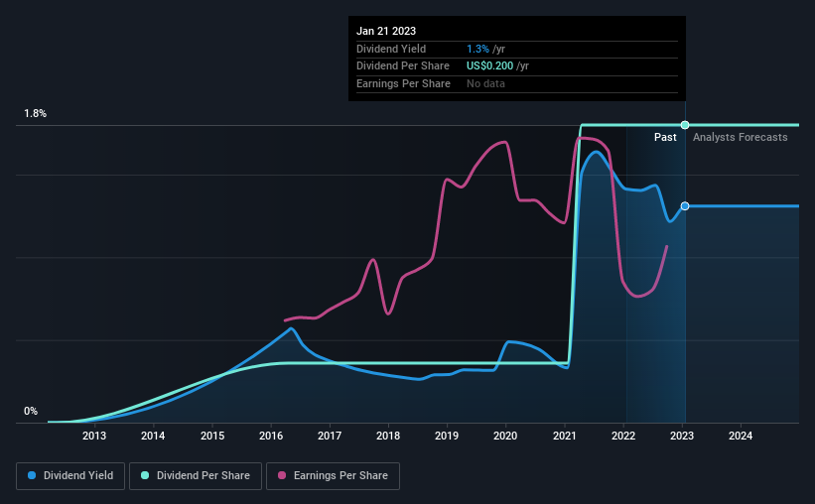Toggle the Dividend Yield legend button
This screenshot has width=815, height=504.
(70, 476)
